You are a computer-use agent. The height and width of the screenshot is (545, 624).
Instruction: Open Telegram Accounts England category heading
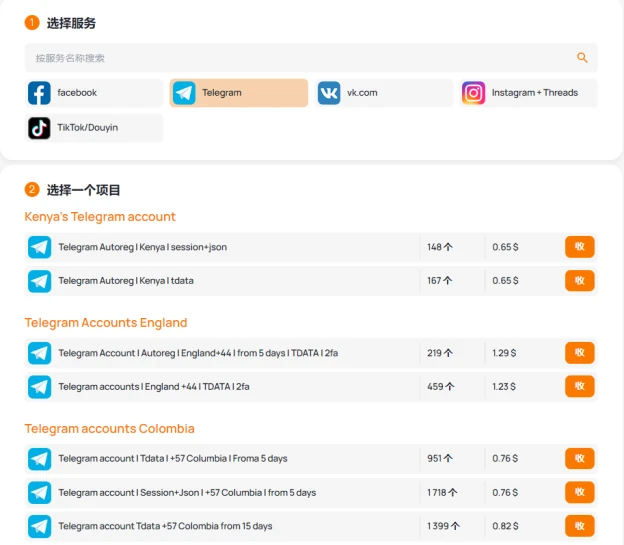click(106, 322)
